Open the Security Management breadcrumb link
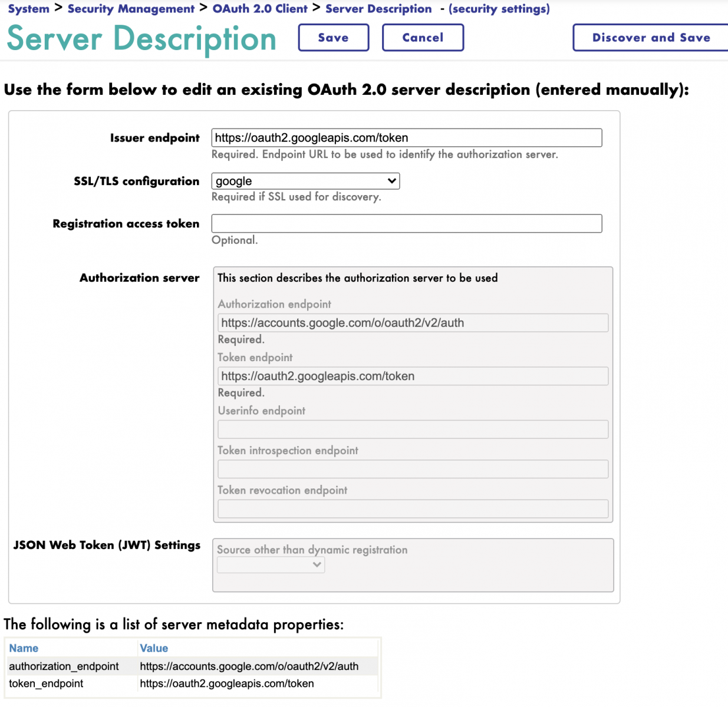The image size is (728, 707). click(131, 9)
